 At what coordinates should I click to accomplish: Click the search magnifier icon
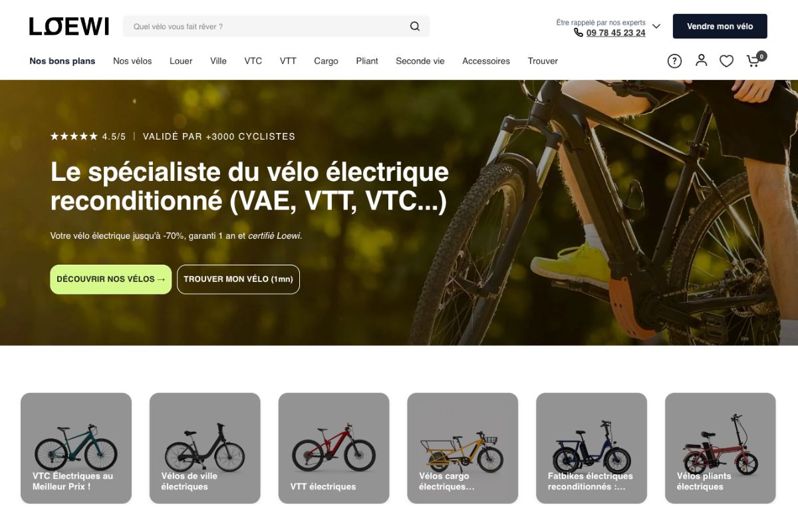(x=414, y=27)
